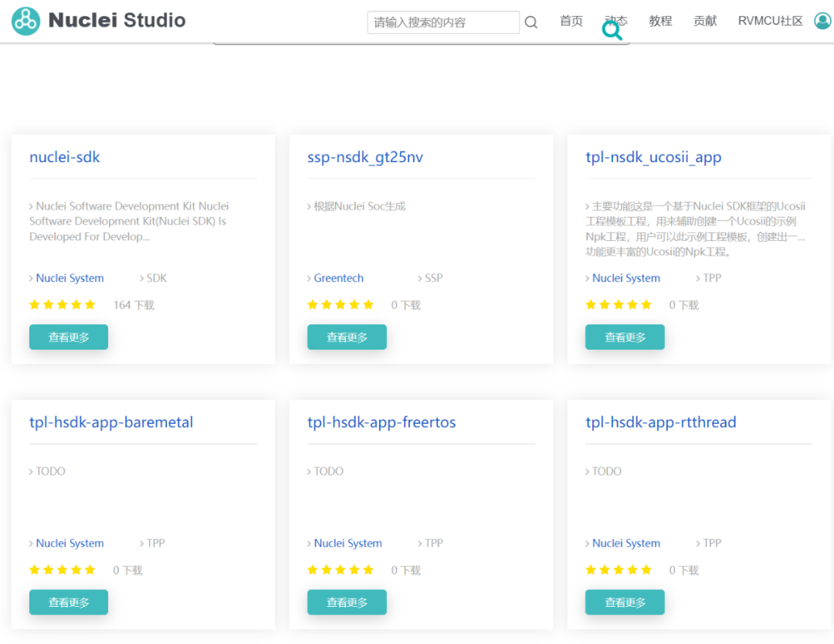Open the 贡献 menu item

click(x=705, y=21)
